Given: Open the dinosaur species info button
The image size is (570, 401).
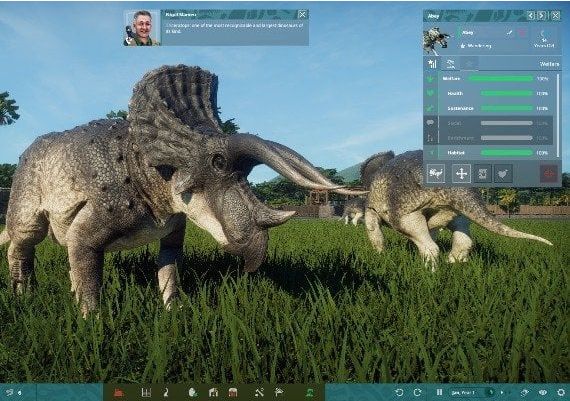Looking at the screenshot, I should click(435, 173).
